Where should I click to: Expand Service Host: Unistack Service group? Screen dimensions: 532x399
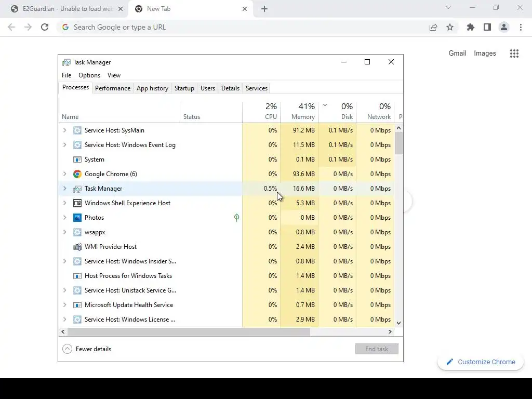pyautogui.click(x=64, y=290)
